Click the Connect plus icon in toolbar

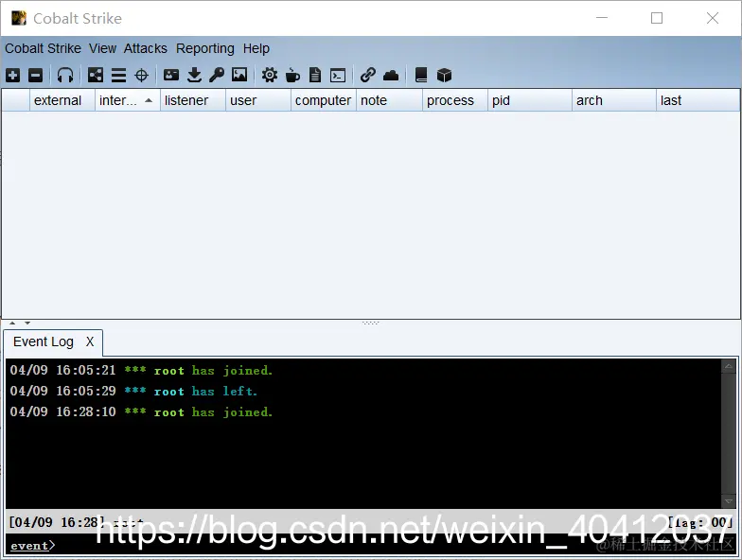pyautogui.click(x=13, y=76)
